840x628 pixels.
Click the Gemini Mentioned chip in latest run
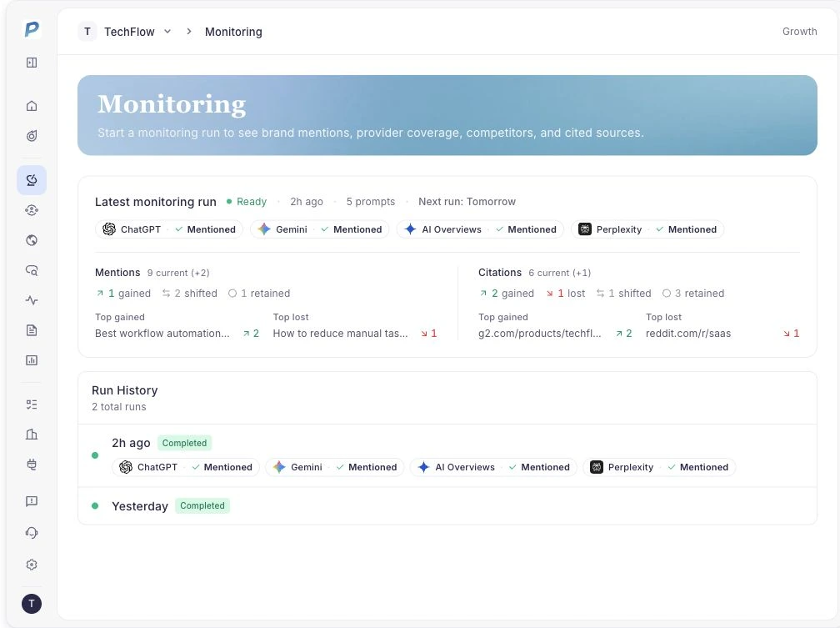point(319,229)
